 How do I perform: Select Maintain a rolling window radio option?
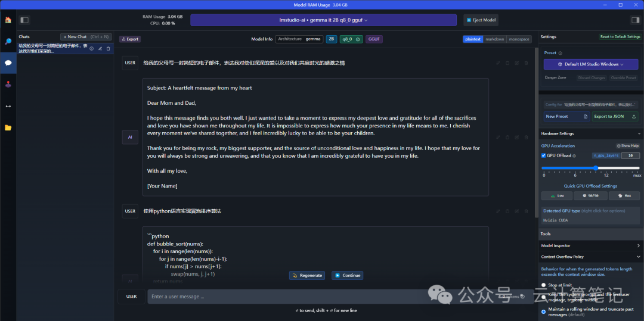[x=544, y=311]
